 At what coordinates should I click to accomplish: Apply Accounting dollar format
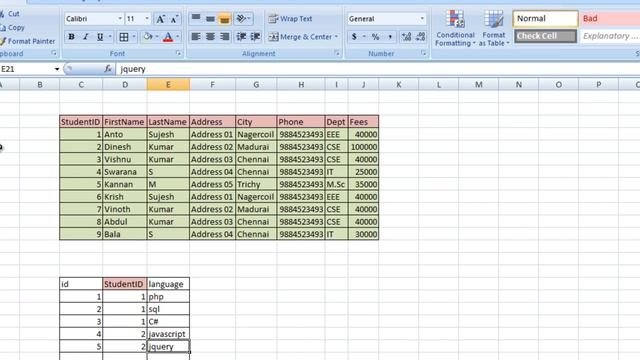coord(354,37)
